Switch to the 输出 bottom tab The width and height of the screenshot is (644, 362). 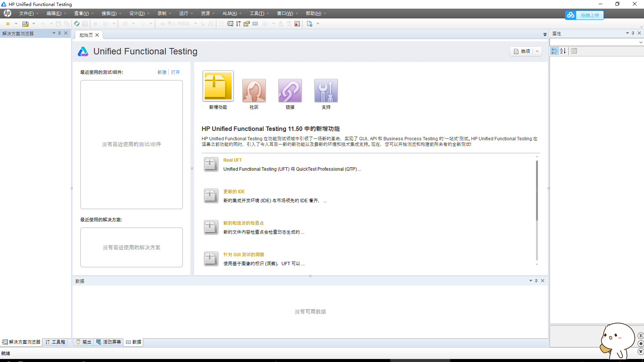tap(84, 342)
